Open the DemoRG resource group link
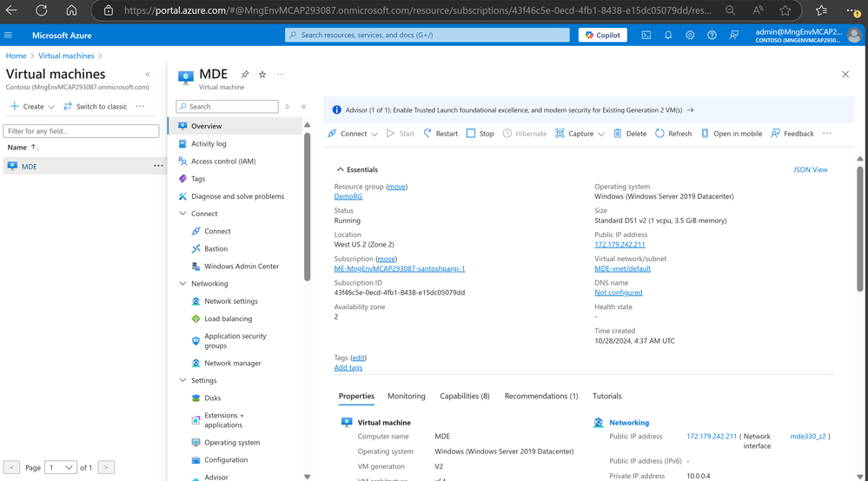This screenshot has width=868, height=481. pyautogui.click(x=348, y=196)
